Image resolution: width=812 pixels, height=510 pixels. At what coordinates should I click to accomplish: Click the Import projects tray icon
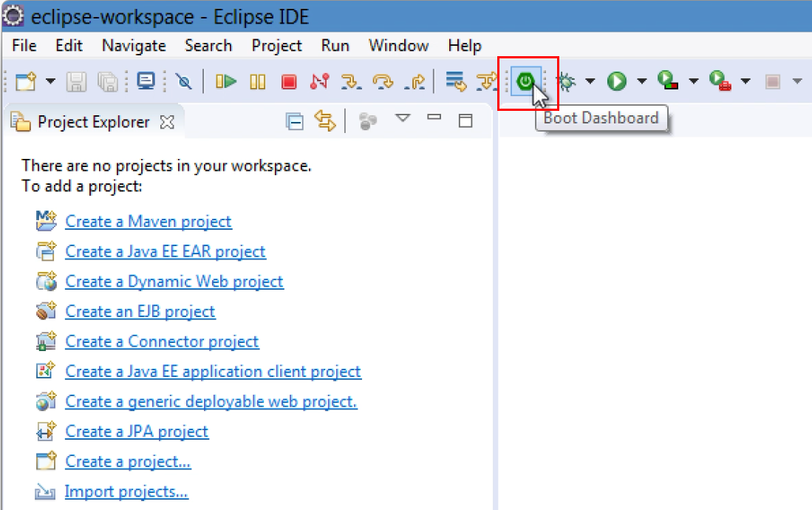tap(45, 492)
